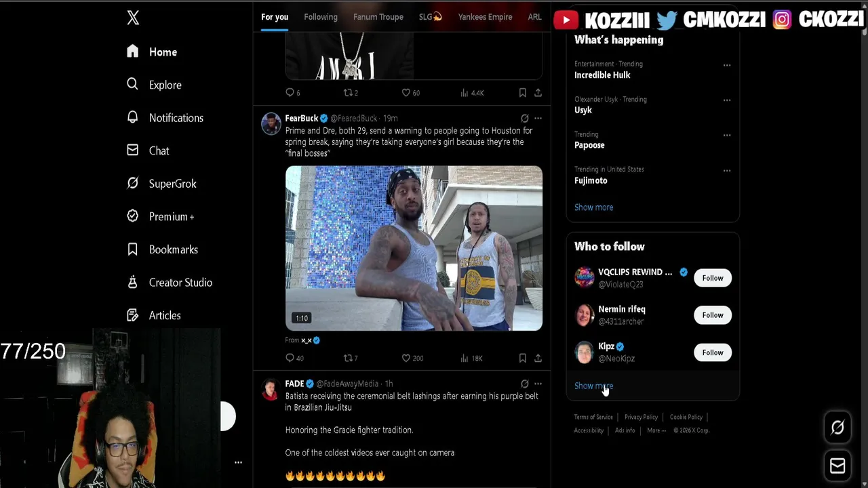Image resolution: width=868 pixels, height=488 pixels.
Task: Follow the Kipz account
Action: coord(713,352)
